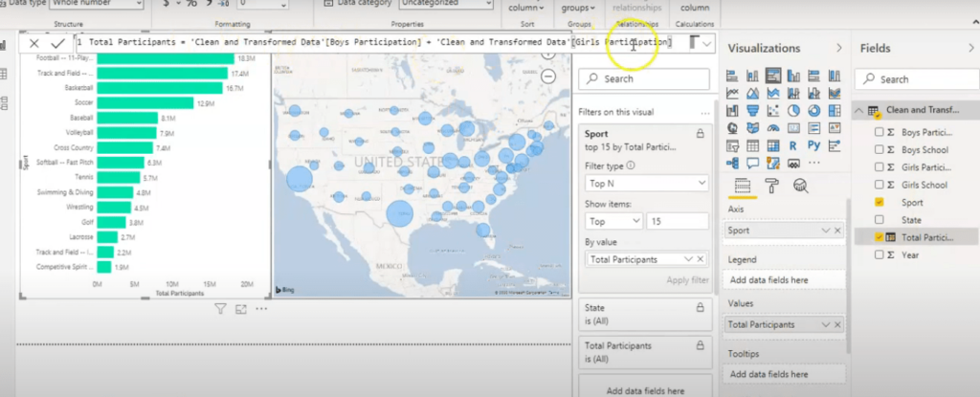Click the Apply filter button

pyautogui.click(x=687, y=280)
